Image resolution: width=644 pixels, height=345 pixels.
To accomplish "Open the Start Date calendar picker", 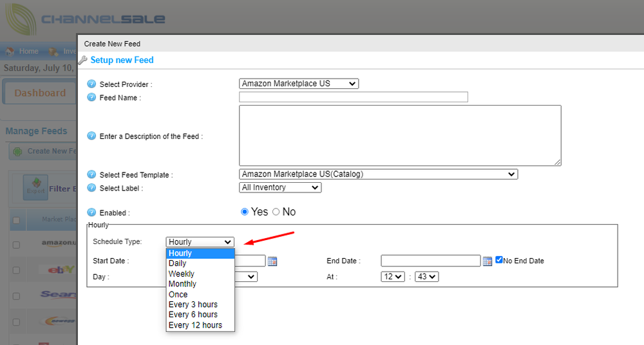I will pyautogui.click(x=272, y=261).
